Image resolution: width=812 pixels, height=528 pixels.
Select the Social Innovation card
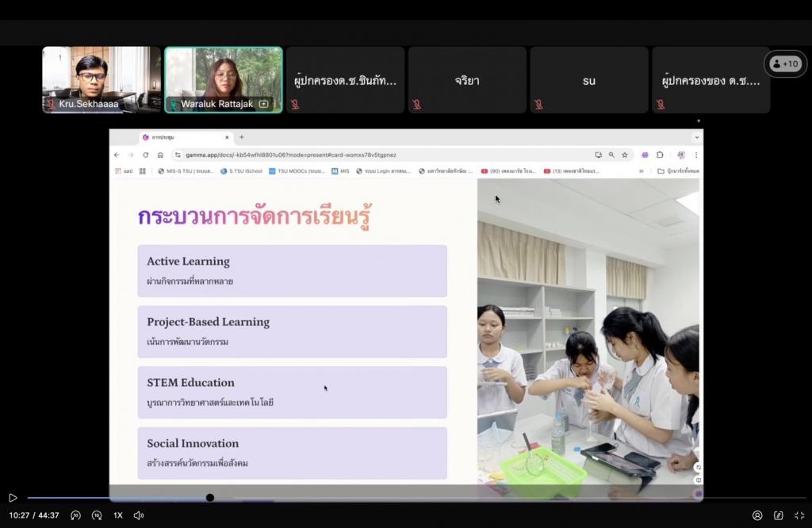[292, 453]
